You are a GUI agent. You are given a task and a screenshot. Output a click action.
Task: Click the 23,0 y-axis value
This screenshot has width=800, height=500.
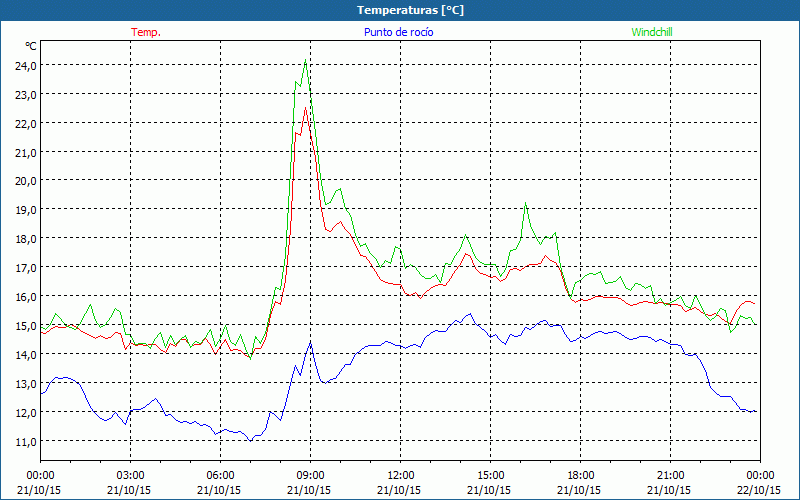[x=27, y=94]
